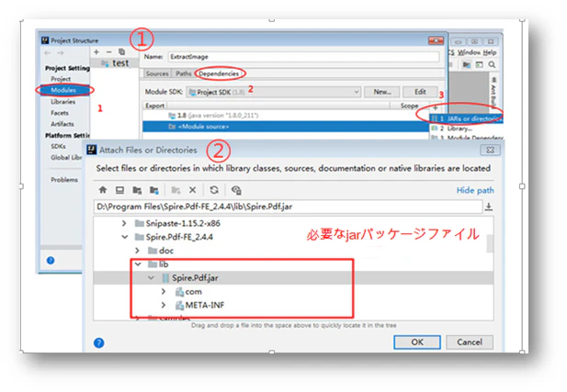Click the forward arrow in Project Structure
567x392 pixels.
tap(61, 53)
